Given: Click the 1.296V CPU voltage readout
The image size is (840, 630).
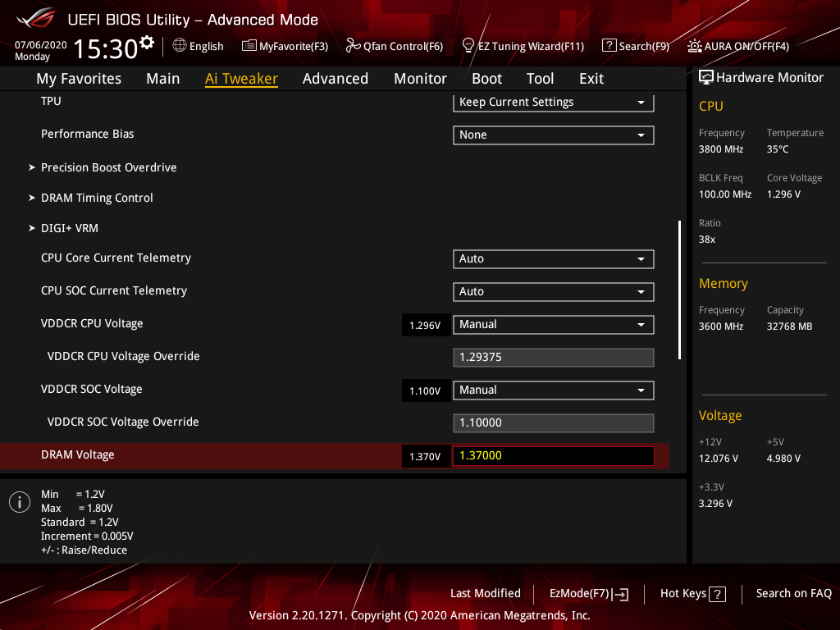Looking at the screenshot, I should [x=425, y=325].
